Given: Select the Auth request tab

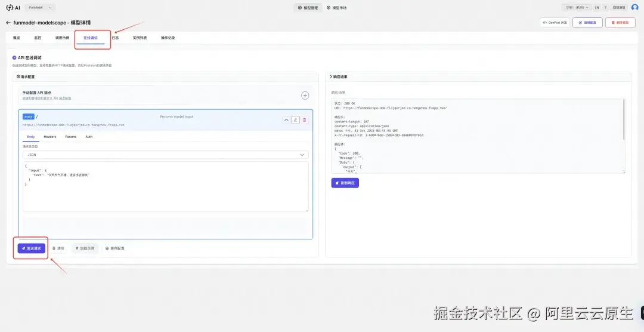Looking at the screenshot, I should [x=89, y=137].
